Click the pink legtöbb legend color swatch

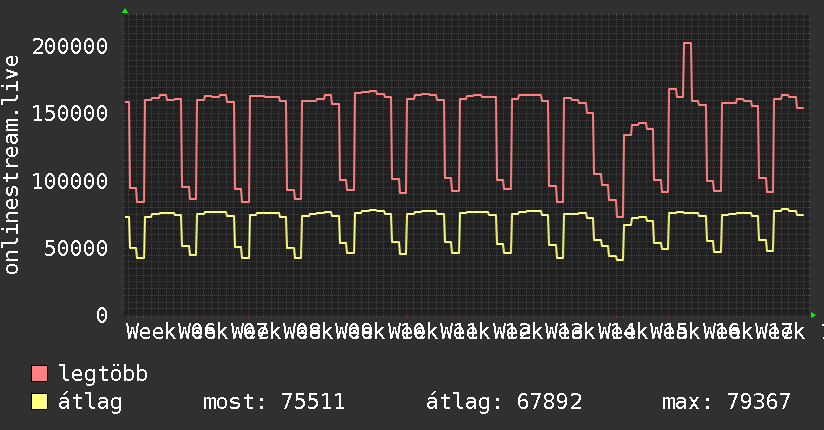point(39,374)
